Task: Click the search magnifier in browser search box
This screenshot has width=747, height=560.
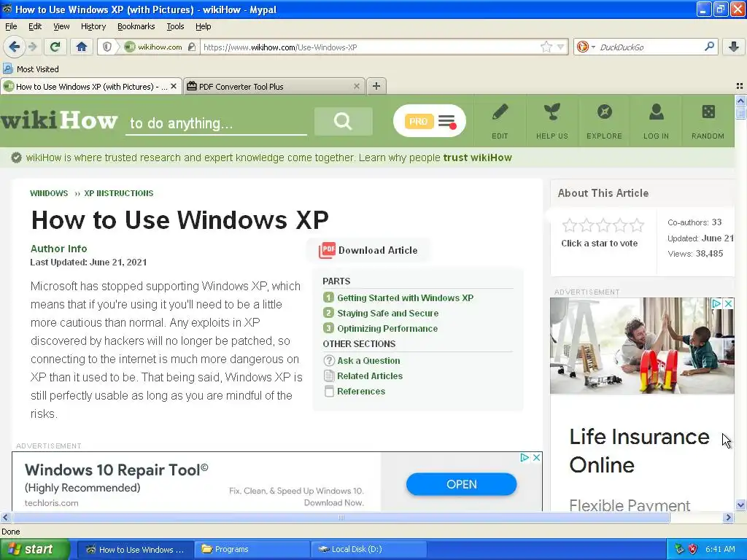Action: pos(709,47)
